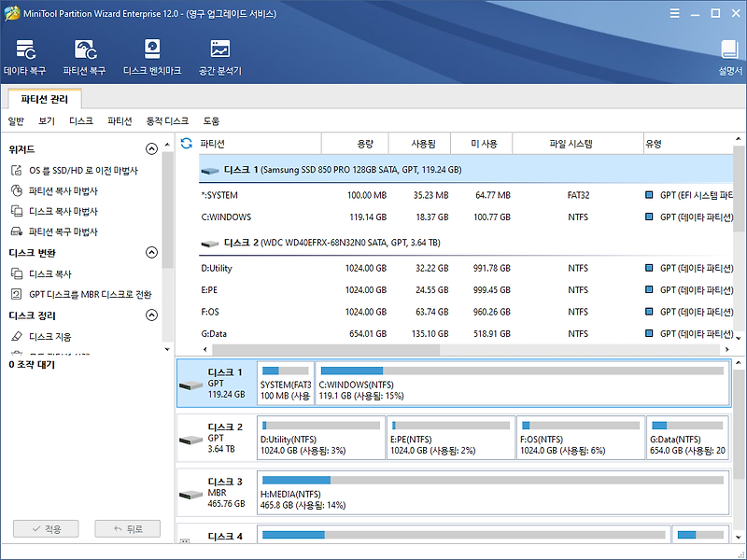Viewport: 747px width, 560px height.
Task: Click the partition list horizontal scrollbar
Action: [326, 349]
